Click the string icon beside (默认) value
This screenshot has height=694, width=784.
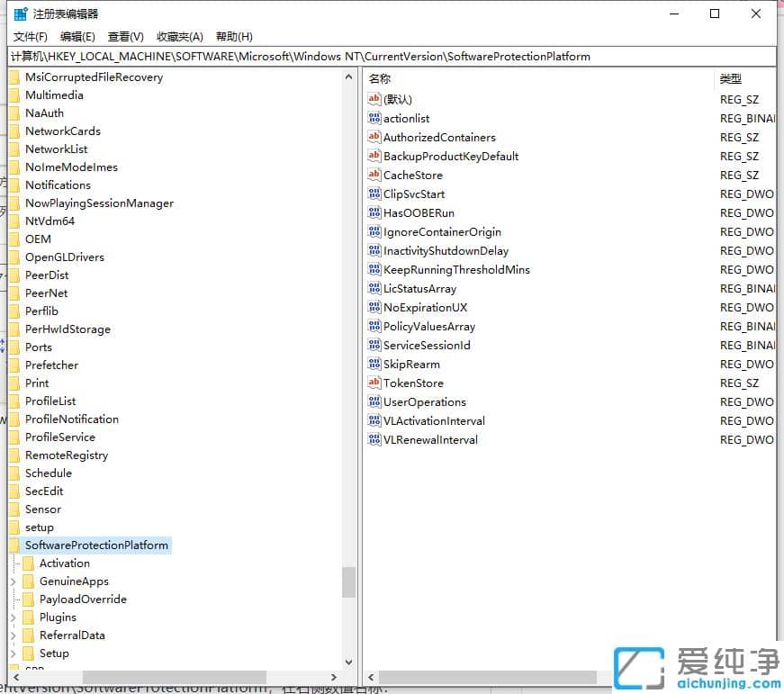coord(375,99)
